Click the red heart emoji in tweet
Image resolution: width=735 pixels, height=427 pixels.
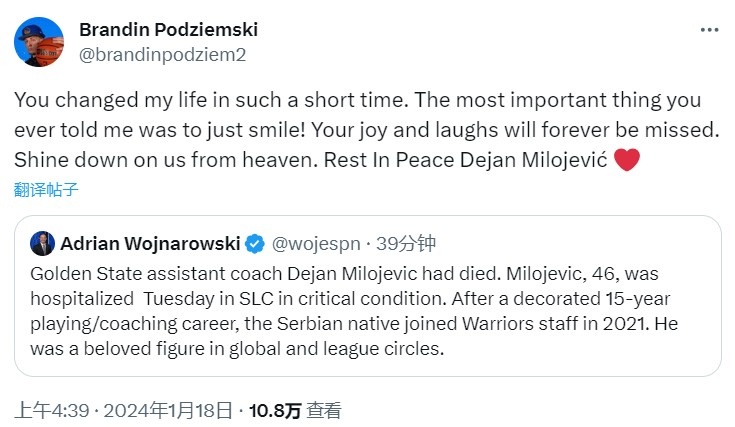click(626, 160)
